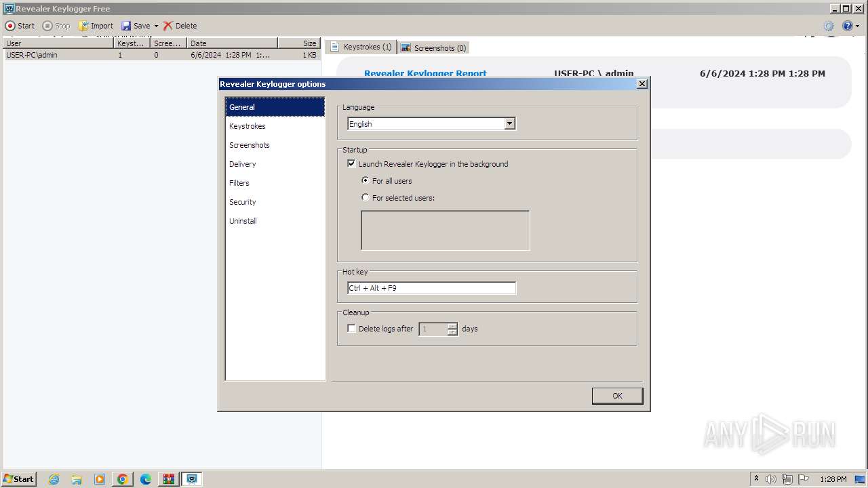Open the Keystrokes options category

coord(275,126)
